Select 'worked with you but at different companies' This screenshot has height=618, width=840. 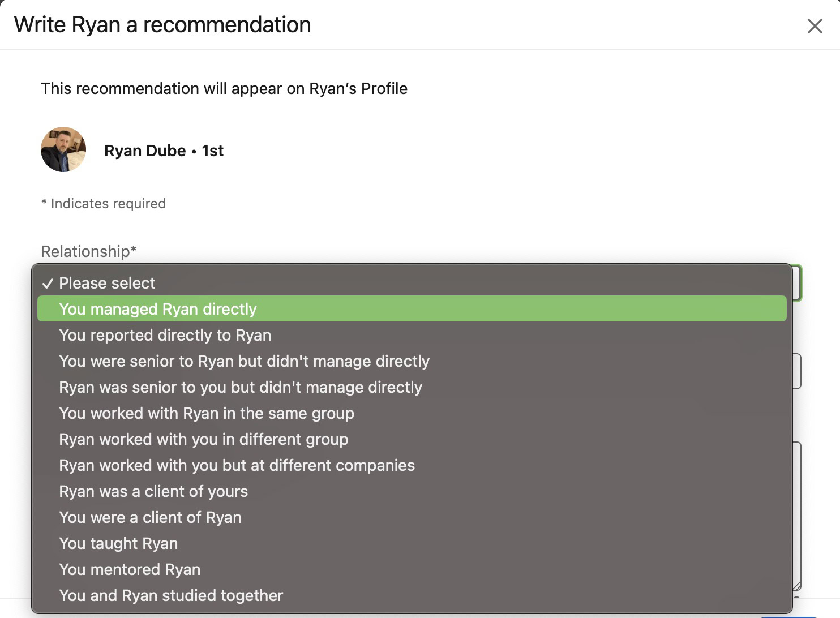pos(237,465)
